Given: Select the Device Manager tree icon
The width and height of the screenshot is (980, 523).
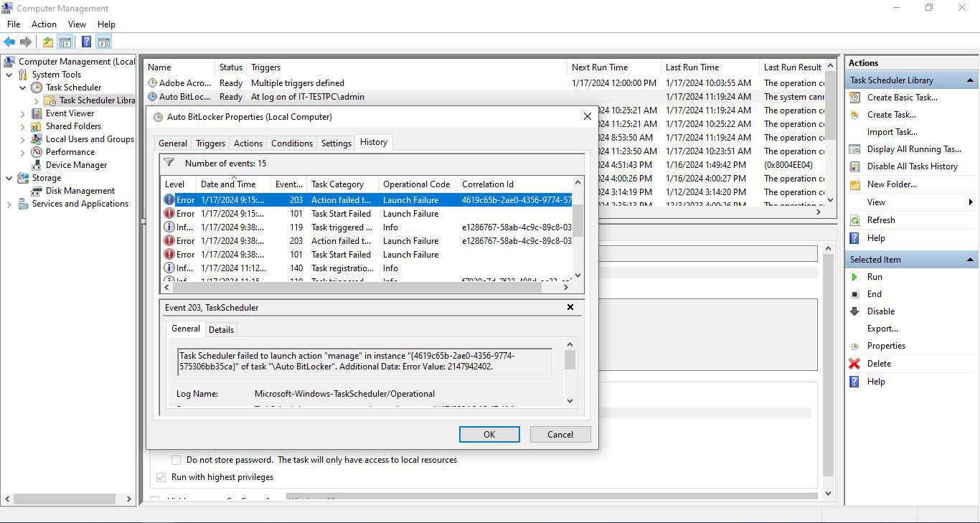Looking at the screenshot, I should [37, 165].
